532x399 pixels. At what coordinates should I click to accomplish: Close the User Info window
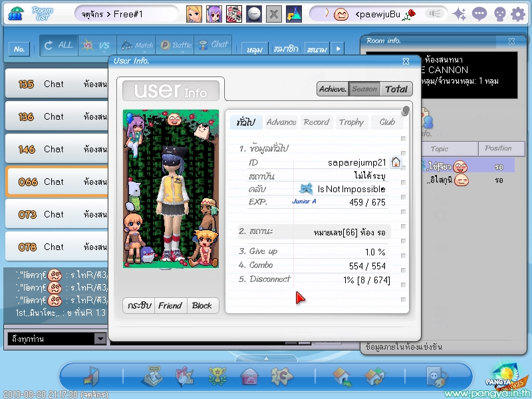pos(406,61)
